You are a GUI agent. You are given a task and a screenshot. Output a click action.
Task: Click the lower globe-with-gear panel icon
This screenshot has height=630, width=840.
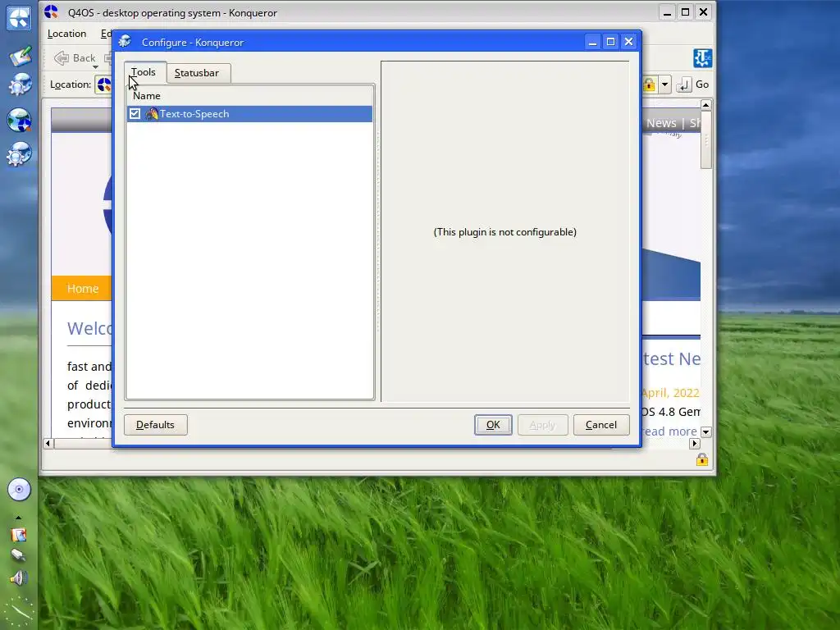[x=20, y=153]
